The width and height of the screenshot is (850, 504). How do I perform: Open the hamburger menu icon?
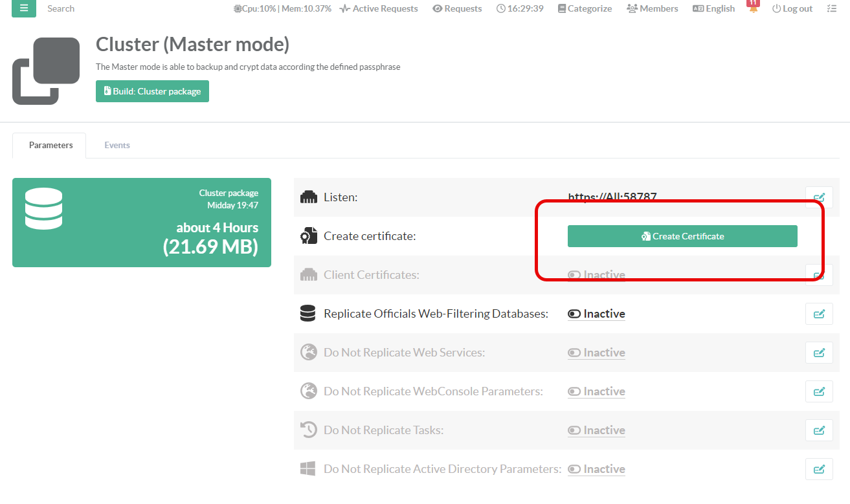tap(24, 8)
